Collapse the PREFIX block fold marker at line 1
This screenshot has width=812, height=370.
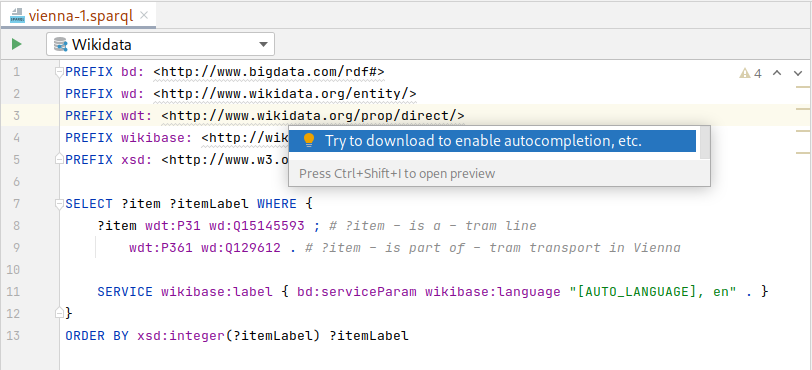click(x=59, y=72)
